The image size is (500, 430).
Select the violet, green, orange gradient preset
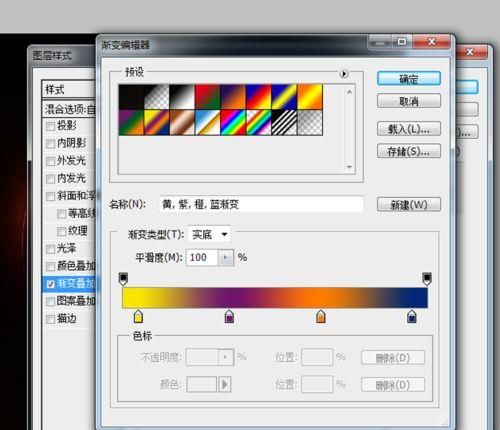click(x=131, y=122)
